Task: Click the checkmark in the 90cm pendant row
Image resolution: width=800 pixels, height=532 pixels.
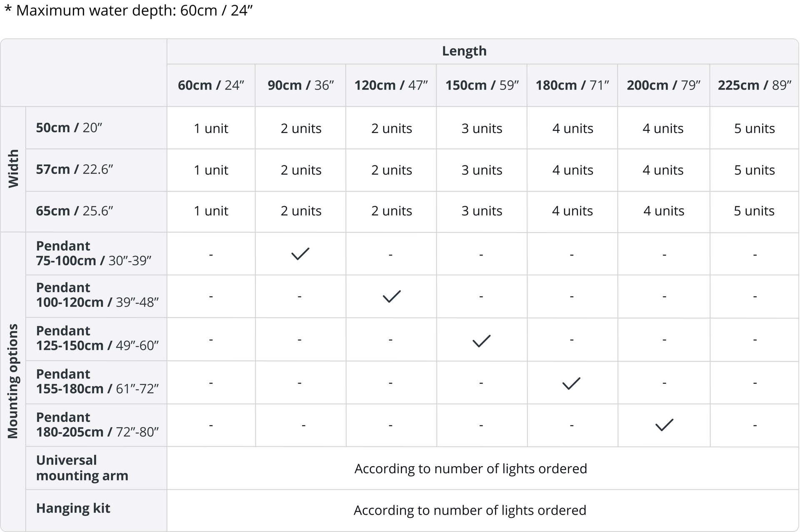Action: pos(300,254)
